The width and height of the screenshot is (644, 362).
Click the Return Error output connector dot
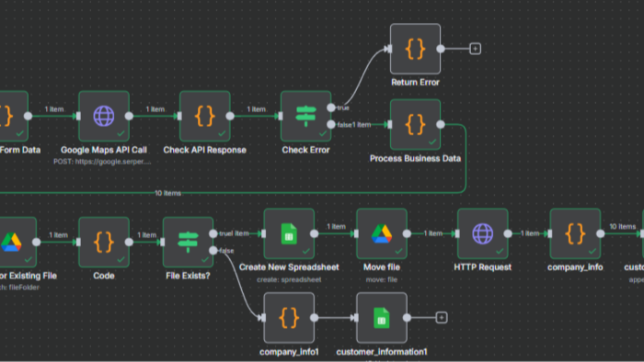coord(441,49)
